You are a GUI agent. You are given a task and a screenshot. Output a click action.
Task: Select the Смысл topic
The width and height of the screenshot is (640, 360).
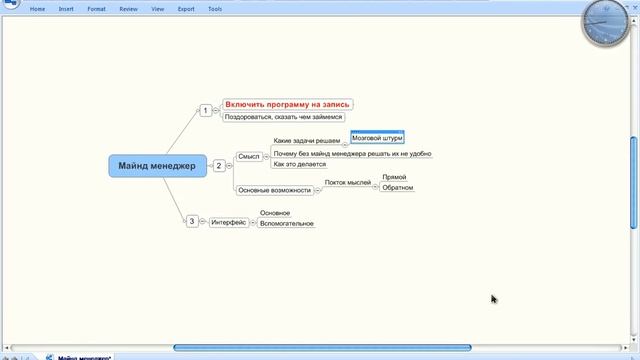[x=249, y=156]
